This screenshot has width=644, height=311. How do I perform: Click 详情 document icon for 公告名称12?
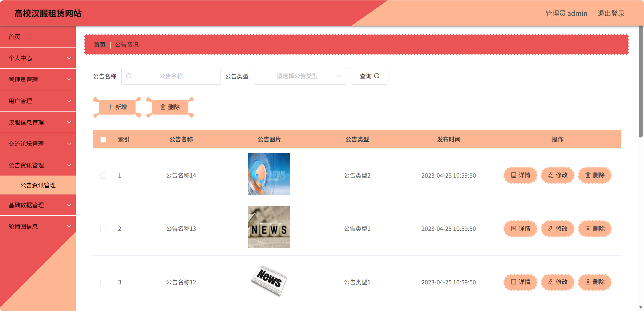tap(514, 282)
